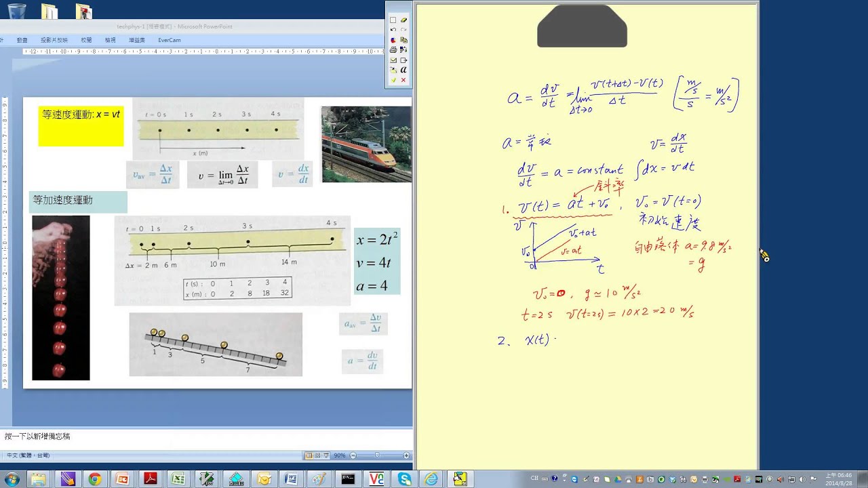
Task: Open the 投影片放映 ribbon tab
Action: [x=54, y=40]
